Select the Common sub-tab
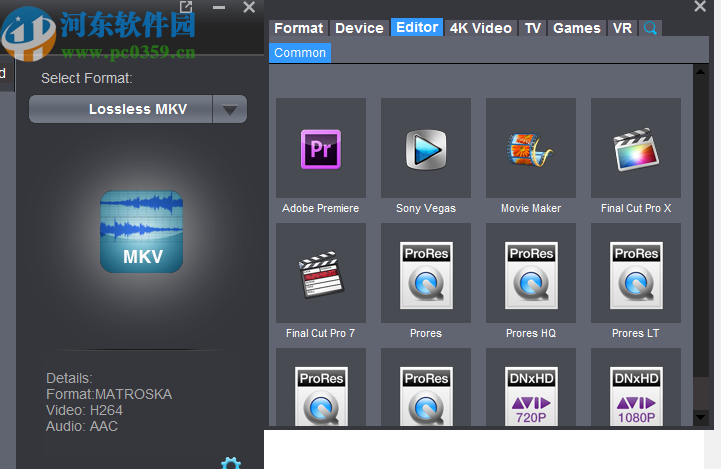 tap(300, 53)
